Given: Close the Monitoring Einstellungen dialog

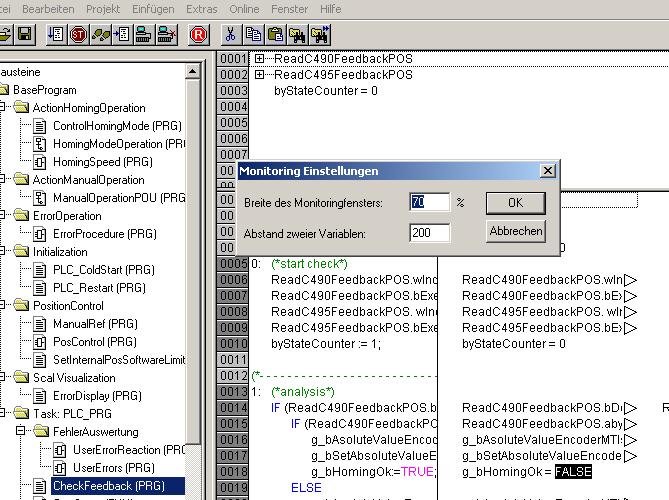Looking at the screenshot, I should pos(547,171).
